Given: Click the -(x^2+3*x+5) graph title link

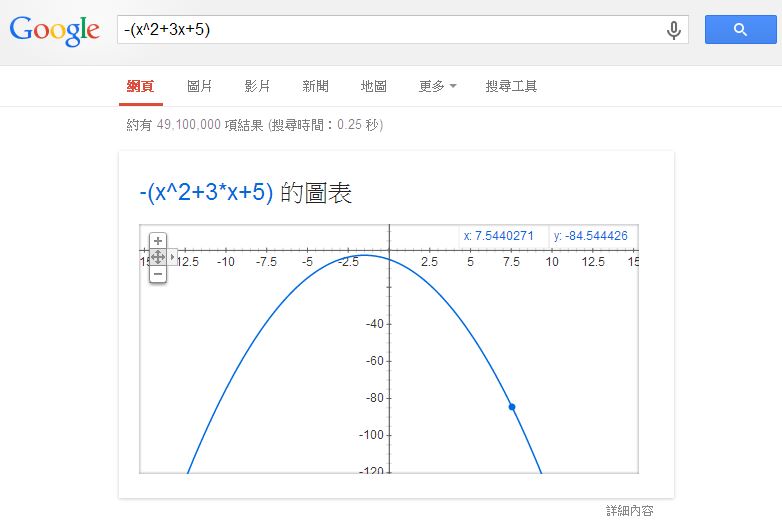Looking at the screenshot, I should pos(206,193).
